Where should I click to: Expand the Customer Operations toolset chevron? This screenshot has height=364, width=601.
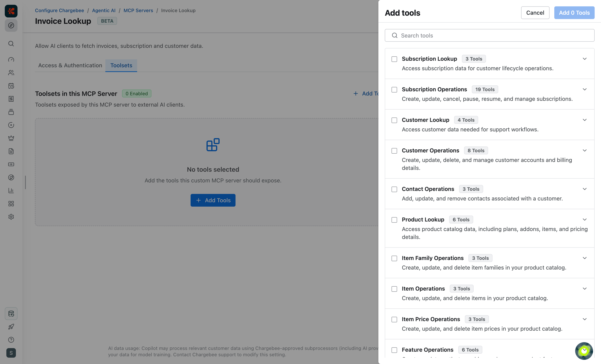585,151
